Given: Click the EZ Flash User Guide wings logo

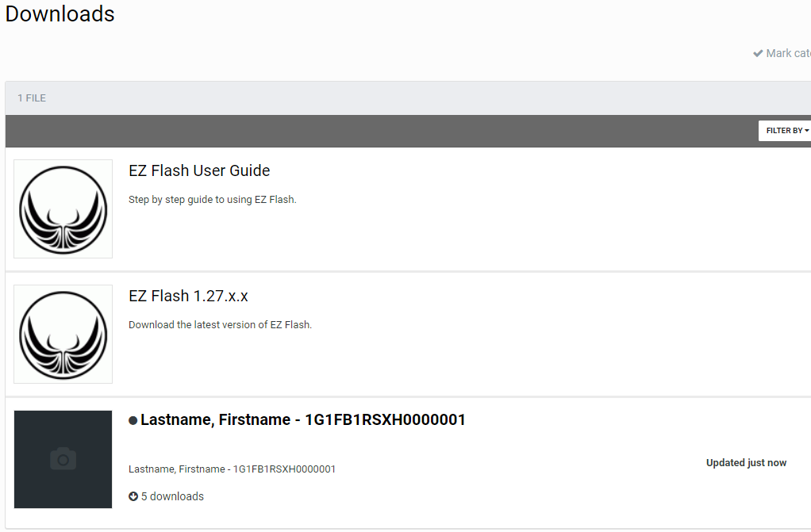Looking at the screenshot, I should tap(63, 209).
